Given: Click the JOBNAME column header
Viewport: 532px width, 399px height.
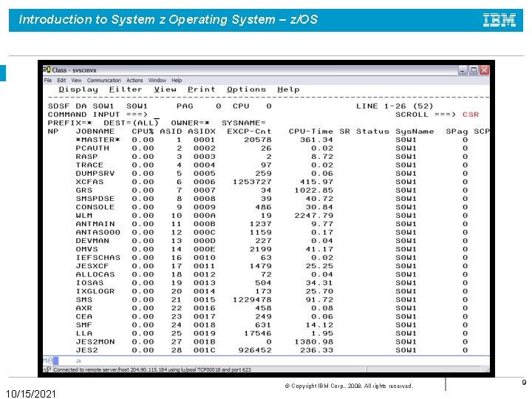Looking at the screenshot, I should pos(95,132).
